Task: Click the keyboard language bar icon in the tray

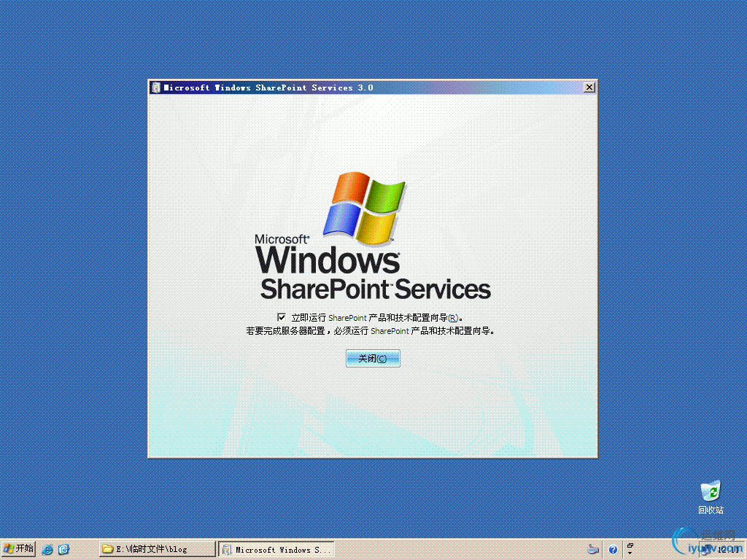Action: (592, 550)
